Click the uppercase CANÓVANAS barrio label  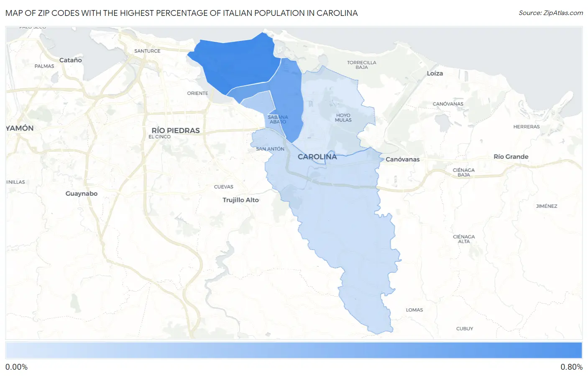448,104
